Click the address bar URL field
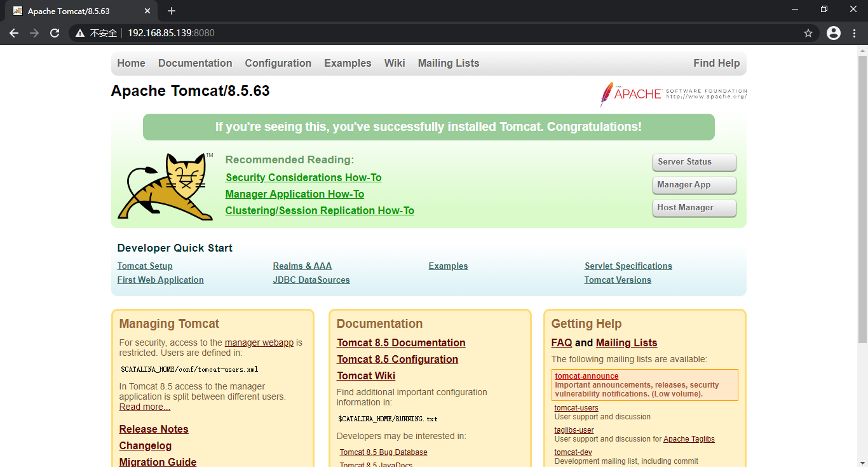This screenshot has height=467, width=868. pyautogui.click(x=445, y=33)
